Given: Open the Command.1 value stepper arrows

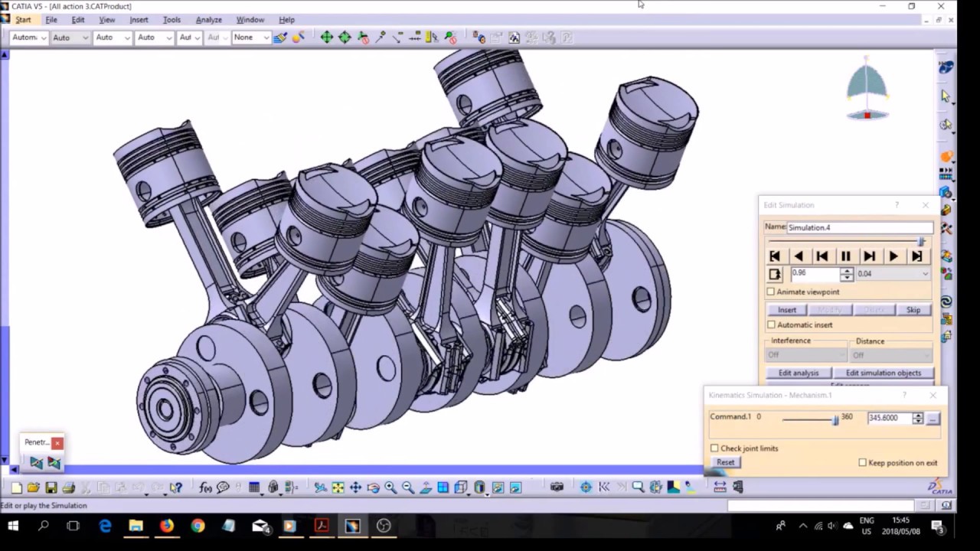Looking at the screenshot, I should [917, 419].
